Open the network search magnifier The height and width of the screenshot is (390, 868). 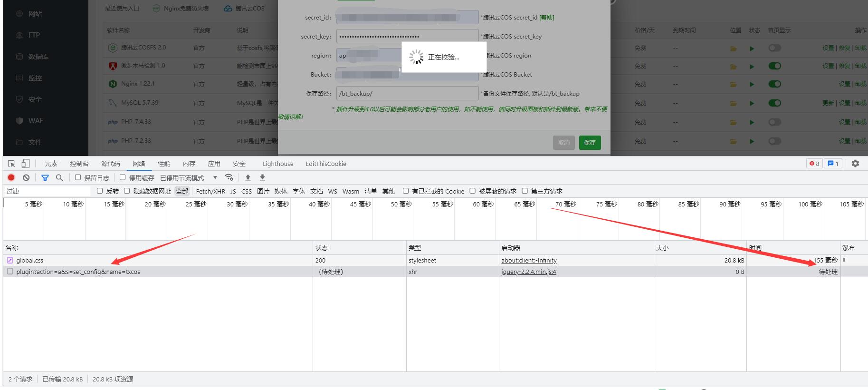point(59,177)
